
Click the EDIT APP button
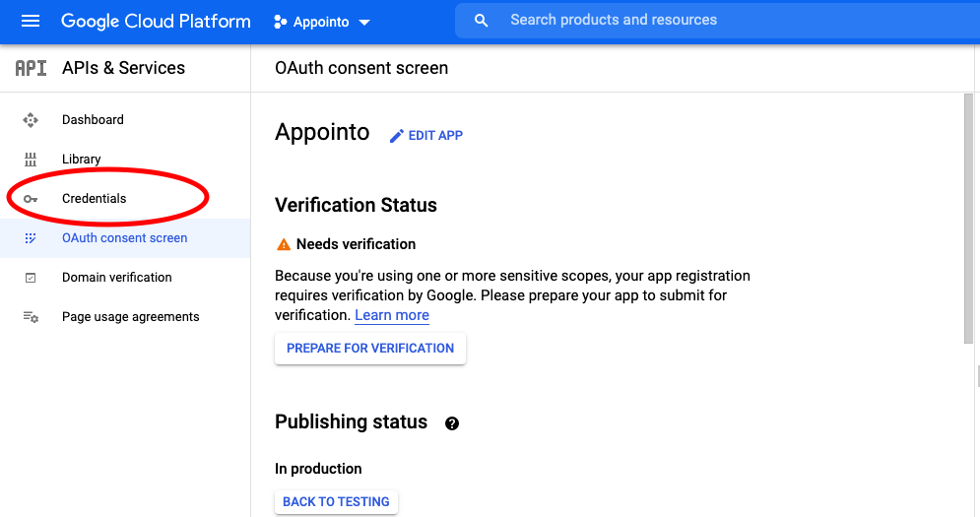426,136
